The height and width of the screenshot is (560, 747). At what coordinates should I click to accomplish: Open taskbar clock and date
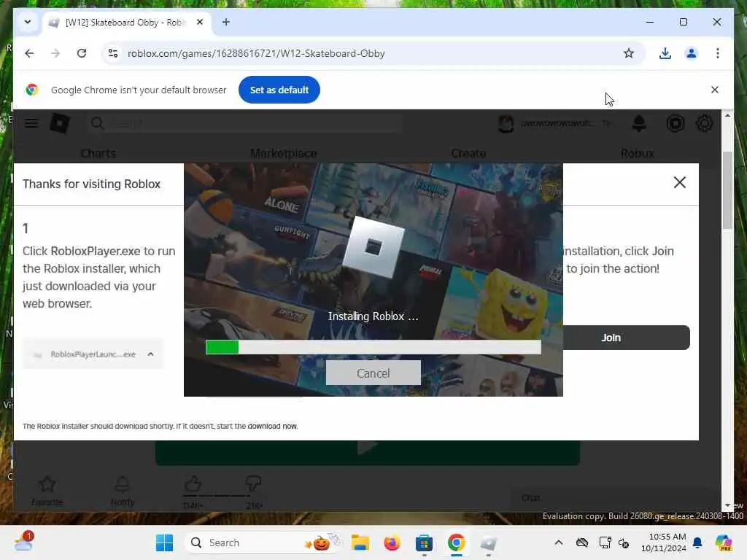663,542
